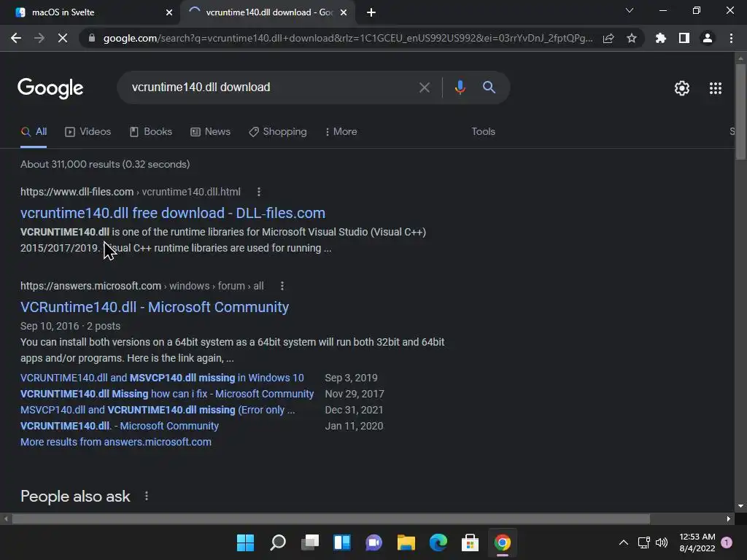Viewport: 747px width, 560px height.
Task: Click in the Google search input field
Action: tap(271, 87)
